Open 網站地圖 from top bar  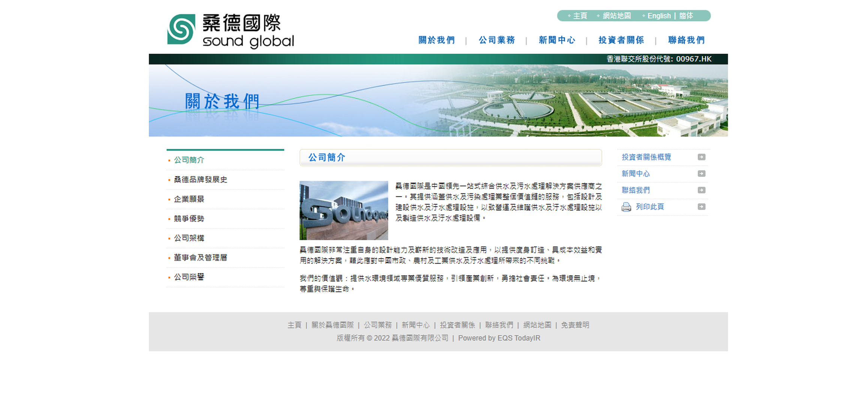(x=617, y=16)
